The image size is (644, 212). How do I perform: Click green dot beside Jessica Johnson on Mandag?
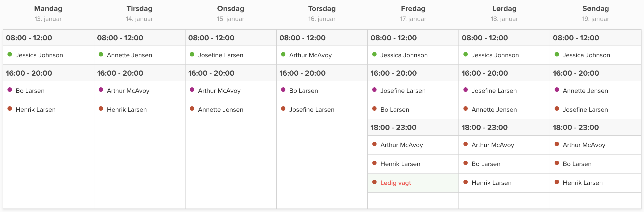pyautogui.click(x=10, y=54)
